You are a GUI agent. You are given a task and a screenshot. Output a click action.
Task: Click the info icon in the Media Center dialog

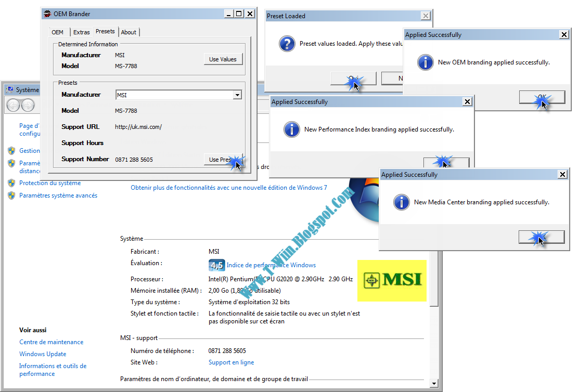point(402,202)
